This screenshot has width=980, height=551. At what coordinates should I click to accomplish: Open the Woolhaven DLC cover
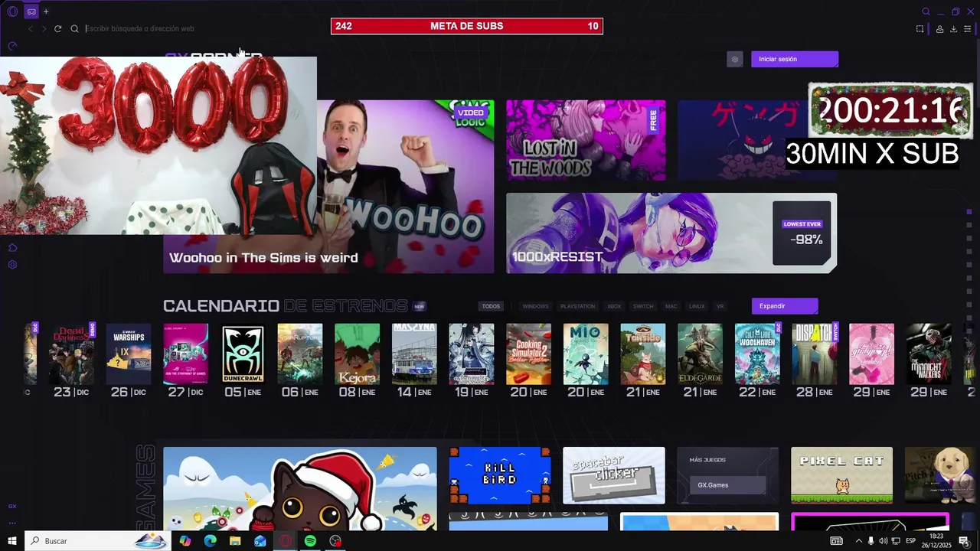pyautogui.click(x=757, y=354)
